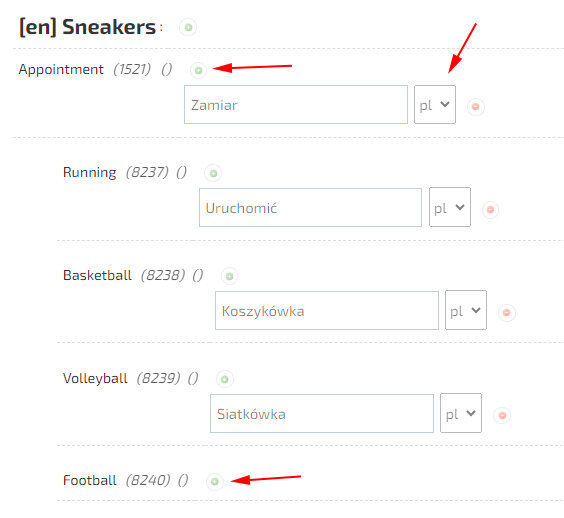Open language dropdown next to Zamiar

(x=435, y=105)
